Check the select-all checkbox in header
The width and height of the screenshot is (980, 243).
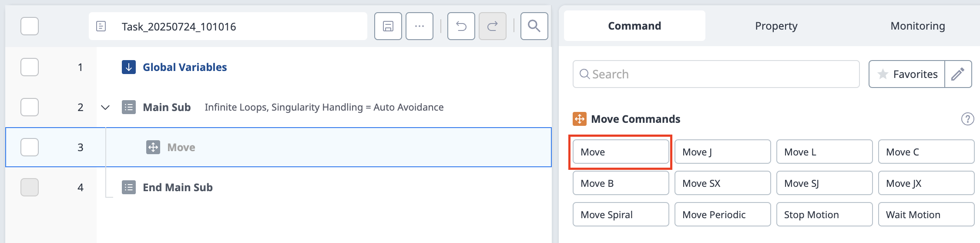click(x=30, y=26)
